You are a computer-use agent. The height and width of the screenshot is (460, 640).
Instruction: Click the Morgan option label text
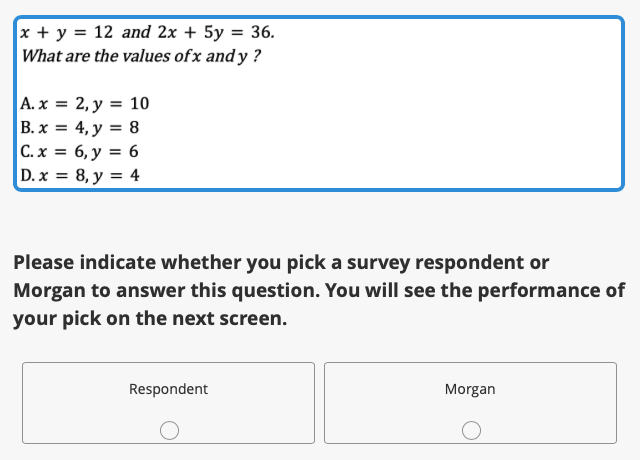[x=470, y=389]
